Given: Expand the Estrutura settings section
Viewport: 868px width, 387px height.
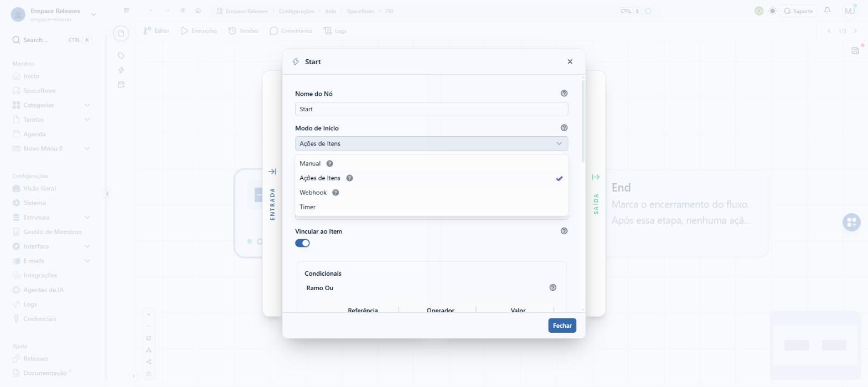Looking at the screenshot, I should 87,218.
